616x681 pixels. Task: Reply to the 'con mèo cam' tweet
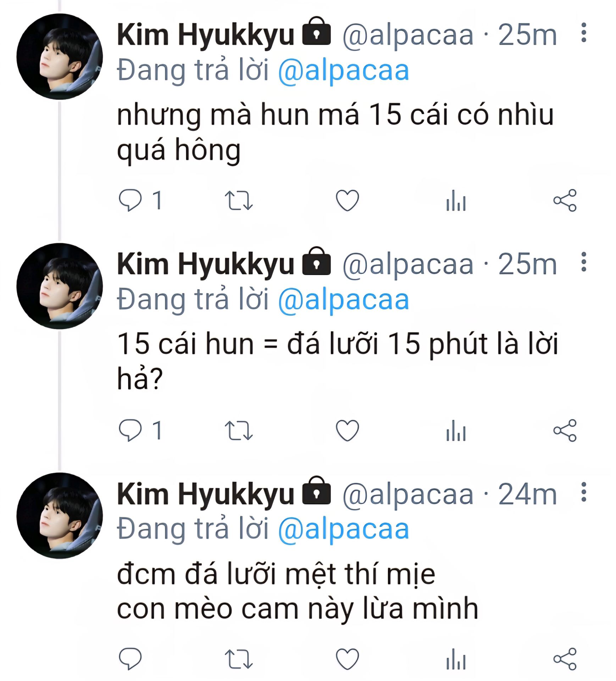click(x=130, y=659)
